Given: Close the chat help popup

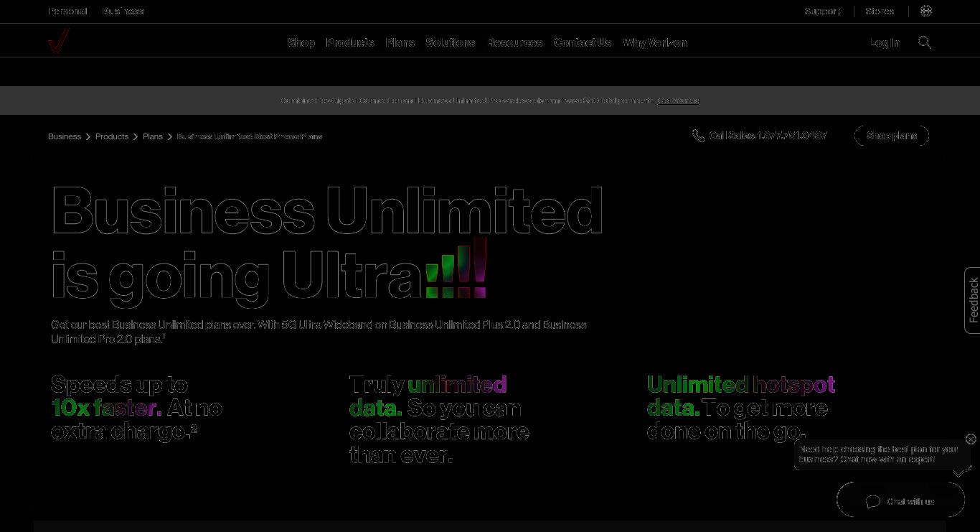Looking at the screenshot, I should (971, 439).
